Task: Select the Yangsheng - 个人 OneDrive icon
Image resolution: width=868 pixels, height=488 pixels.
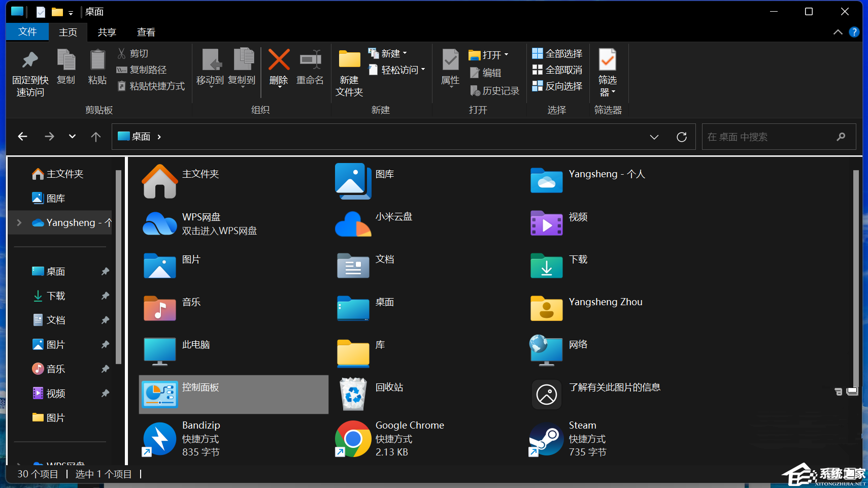Action: click(x=546, y=180)
